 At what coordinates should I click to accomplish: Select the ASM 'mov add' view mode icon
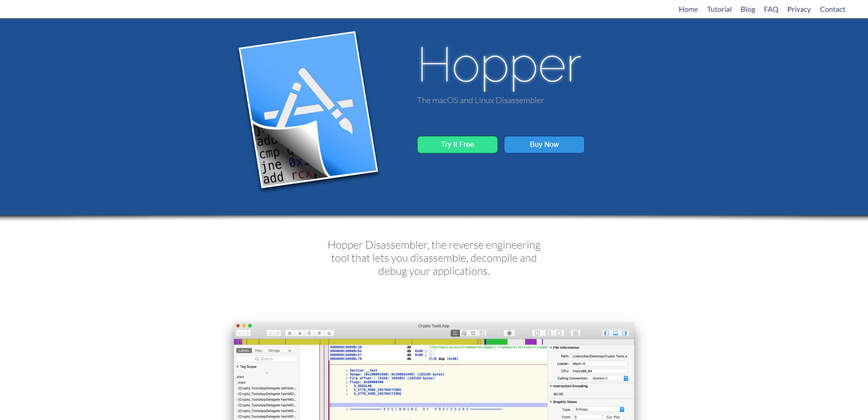[x=455, y=333]
